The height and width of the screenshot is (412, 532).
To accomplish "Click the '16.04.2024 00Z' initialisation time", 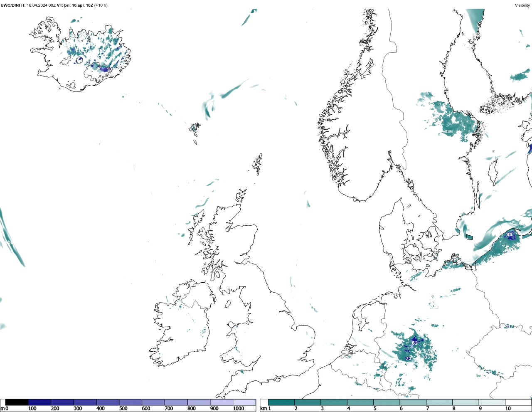I will click(41, 5).
